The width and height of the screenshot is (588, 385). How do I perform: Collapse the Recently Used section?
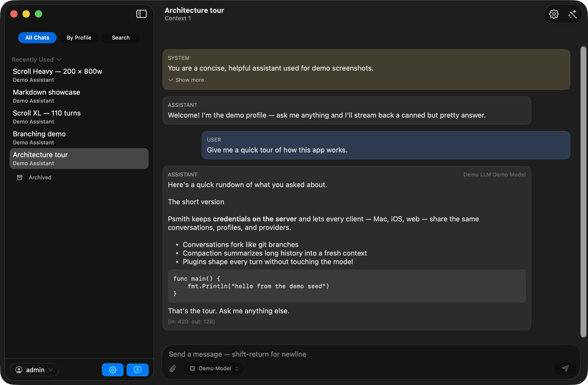coord(37,60)
